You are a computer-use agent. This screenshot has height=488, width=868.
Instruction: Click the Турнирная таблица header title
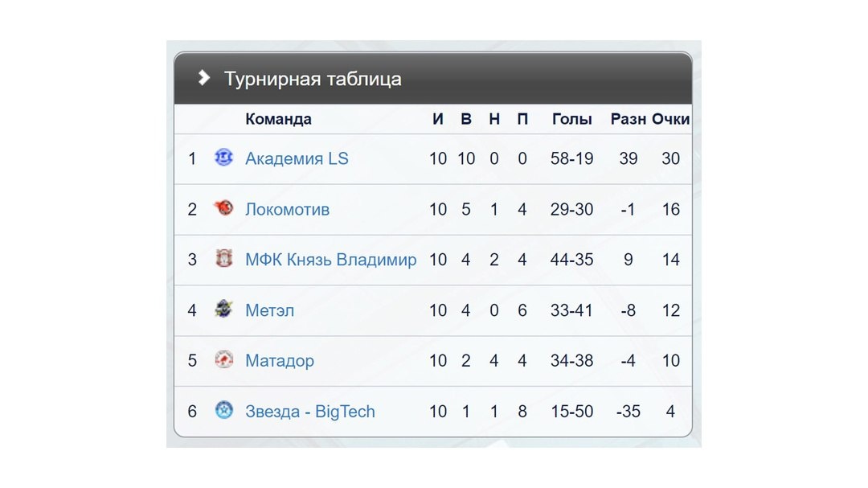(313, 80)
